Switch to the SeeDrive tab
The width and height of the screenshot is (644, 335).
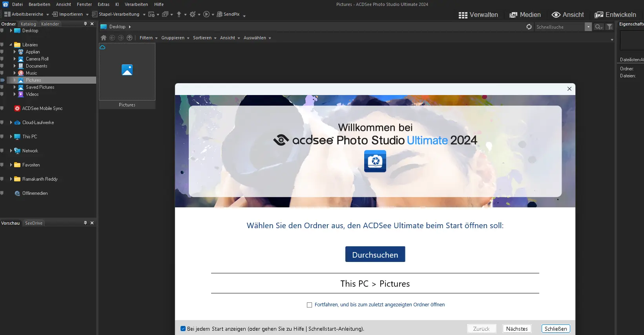[x=34, y=223]
